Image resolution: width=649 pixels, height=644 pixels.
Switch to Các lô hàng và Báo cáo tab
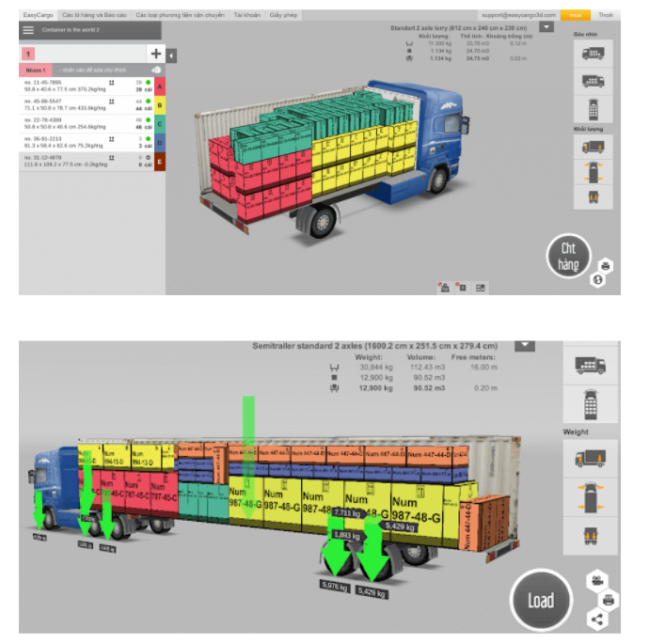point(95,16)
